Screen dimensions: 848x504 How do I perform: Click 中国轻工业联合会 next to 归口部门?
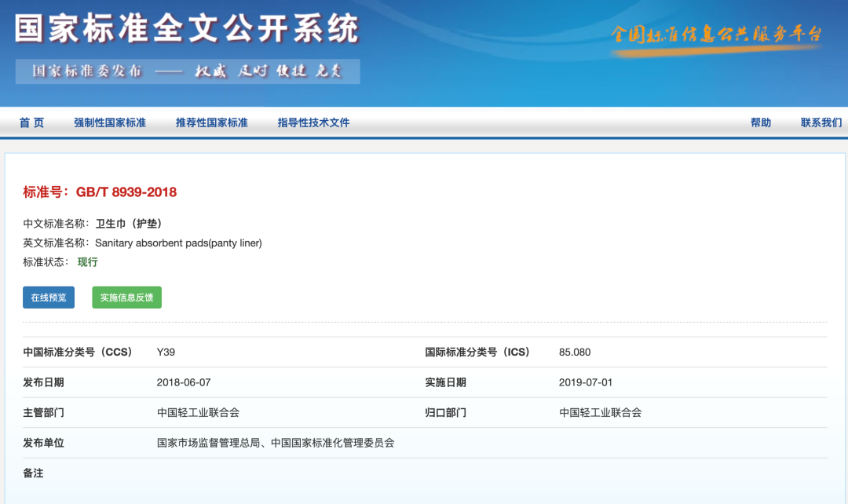(601, 413)
